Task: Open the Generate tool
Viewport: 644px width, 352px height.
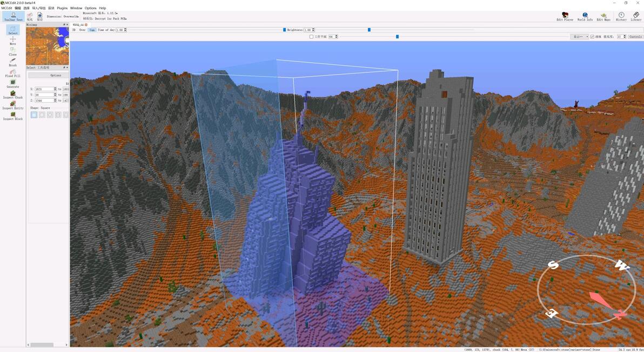Action: pos(13,84)
